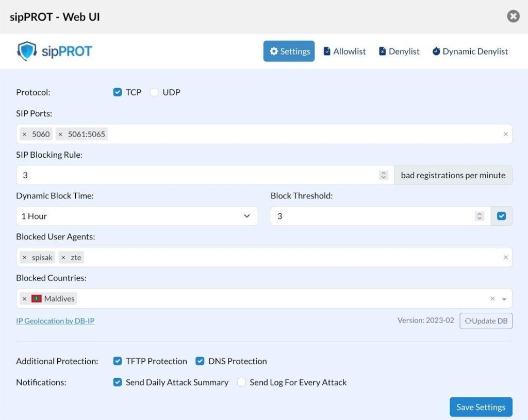
Task: Remove port 5060 tag
Action: click(x=24, y=135)
